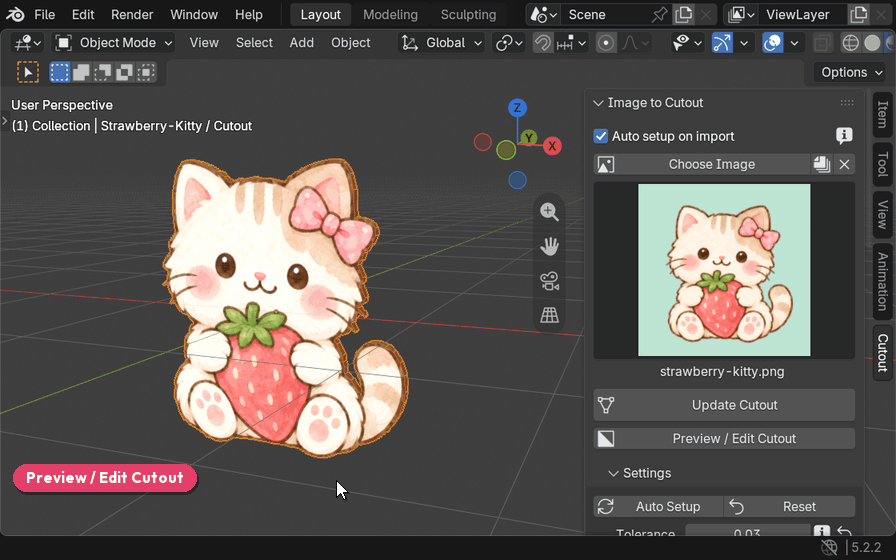This screenshot has width=896, height=560.
Task: Open the editor type dropdown
Action: pos(28,43)
